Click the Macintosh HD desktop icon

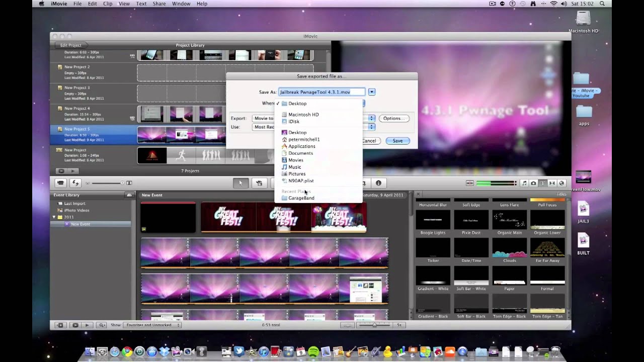(x=583, y=22)
